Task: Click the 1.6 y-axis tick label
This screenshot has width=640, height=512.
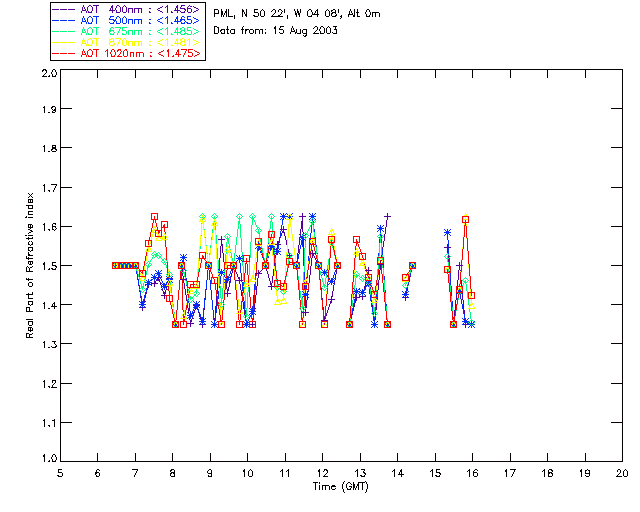Action: (49, 227)
